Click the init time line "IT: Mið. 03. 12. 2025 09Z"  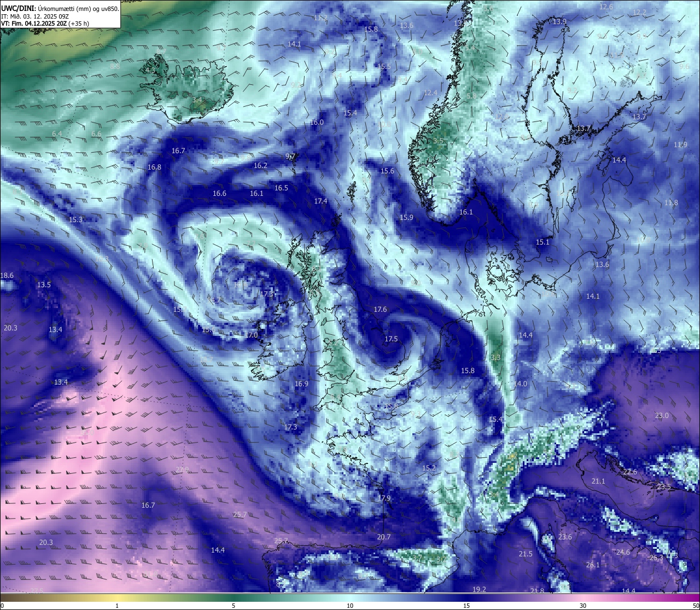35,16
